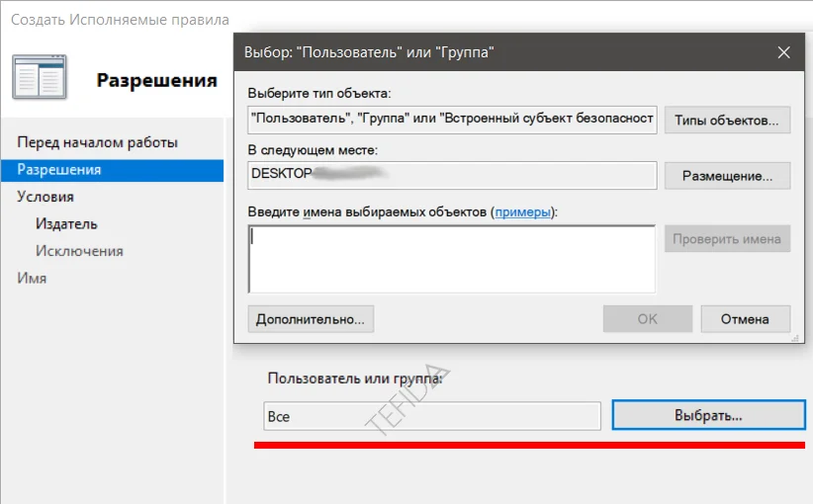Screen dimensions: 813x504
Task: Open the Условия step
Action: click(x=45, y=197)
